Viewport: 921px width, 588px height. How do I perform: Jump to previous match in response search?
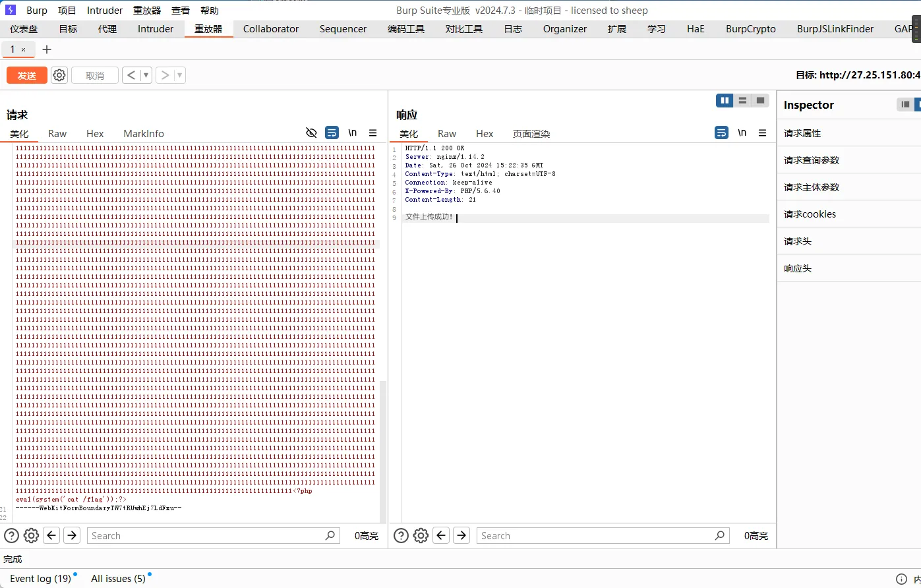(x=441, y=536)
